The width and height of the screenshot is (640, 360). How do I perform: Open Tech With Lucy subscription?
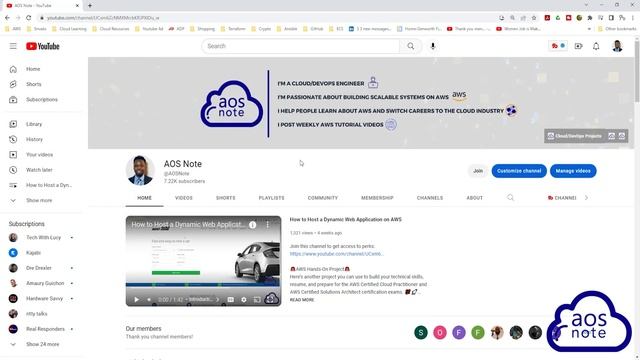point(44,237)
